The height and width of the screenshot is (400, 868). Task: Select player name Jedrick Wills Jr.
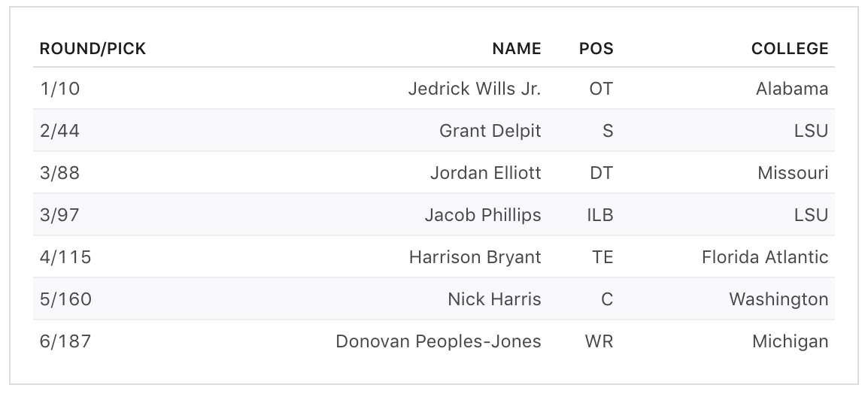(474, 89)
